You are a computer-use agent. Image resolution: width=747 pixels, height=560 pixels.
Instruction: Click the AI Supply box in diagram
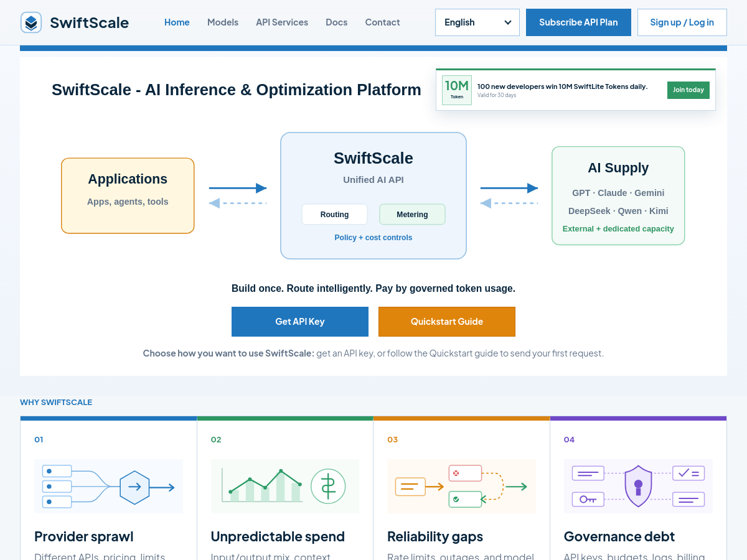coord(618,195)
